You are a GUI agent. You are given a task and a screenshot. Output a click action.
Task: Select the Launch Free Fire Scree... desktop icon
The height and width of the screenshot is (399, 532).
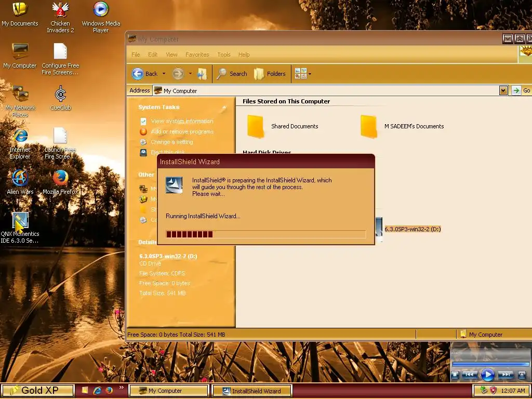click(x=60, y=143)
